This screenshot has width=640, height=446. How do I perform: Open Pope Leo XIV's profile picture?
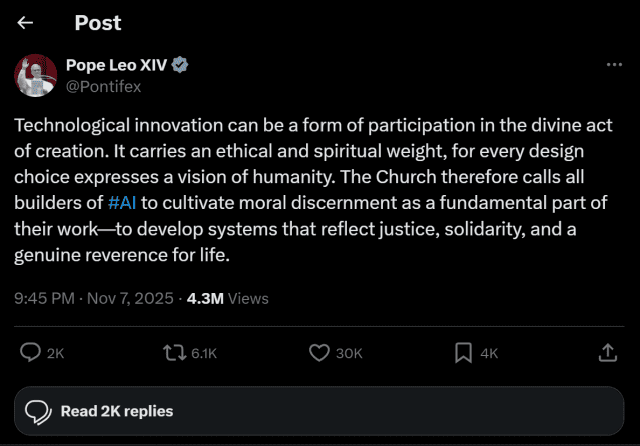35,76
